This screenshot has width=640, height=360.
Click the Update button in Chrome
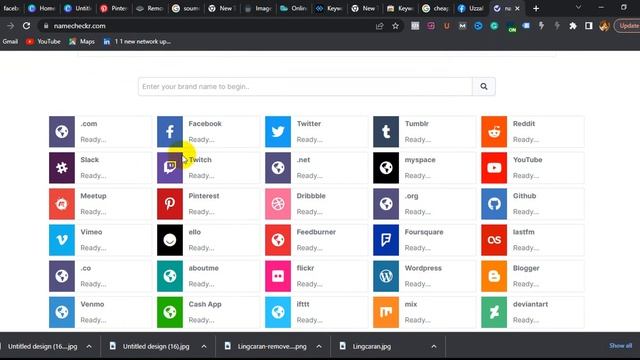(x=629, y=26)
